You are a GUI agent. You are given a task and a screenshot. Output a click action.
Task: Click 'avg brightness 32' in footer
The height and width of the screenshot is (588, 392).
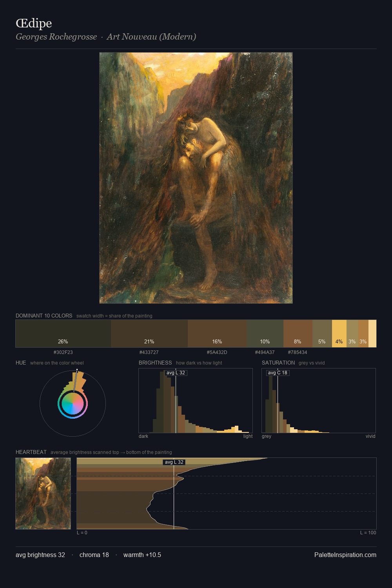[40, 555]
